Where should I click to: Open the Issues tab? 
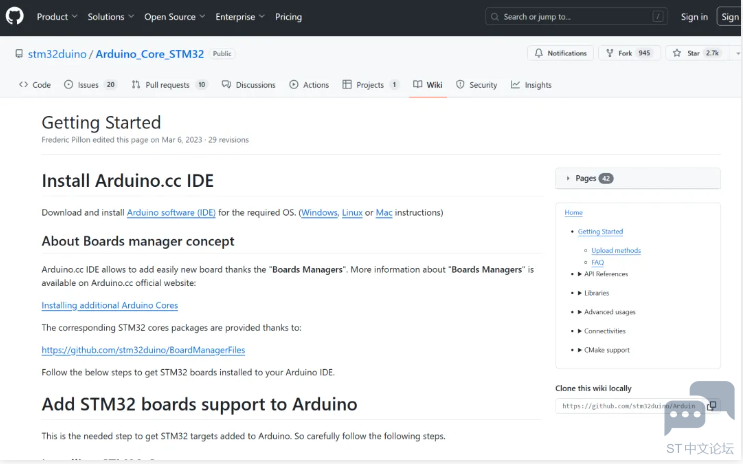point(90,85)
